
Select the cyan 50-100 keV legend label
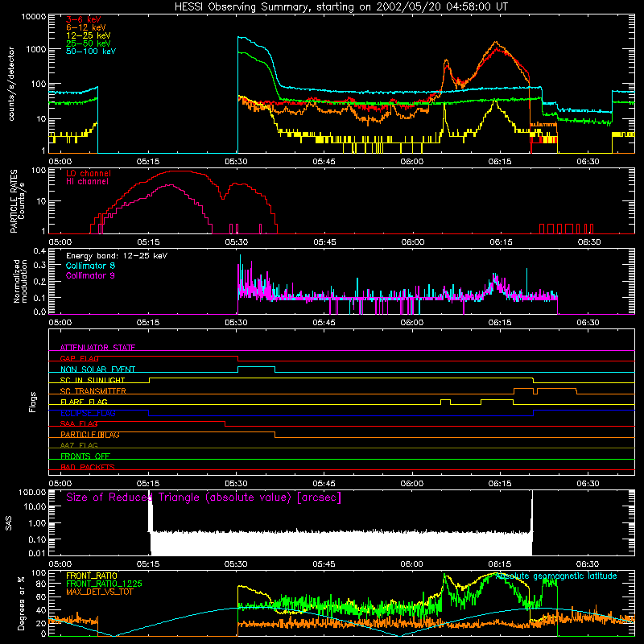pyautogui.click(x=91, y=52)
